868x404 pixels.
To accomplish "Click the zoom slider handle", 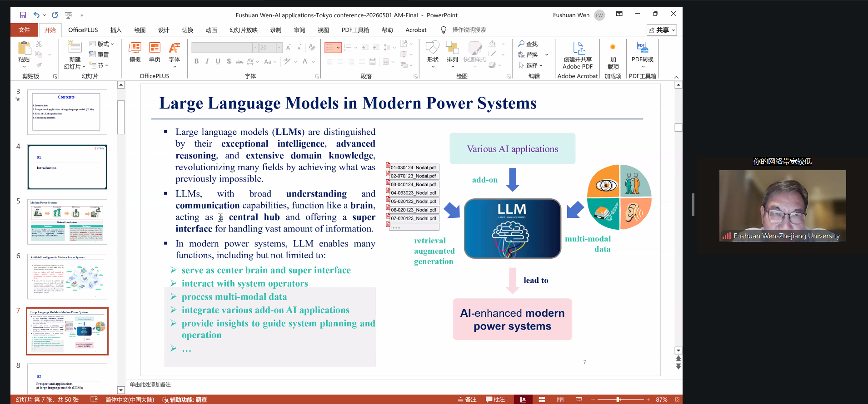I will coord(618,399).
